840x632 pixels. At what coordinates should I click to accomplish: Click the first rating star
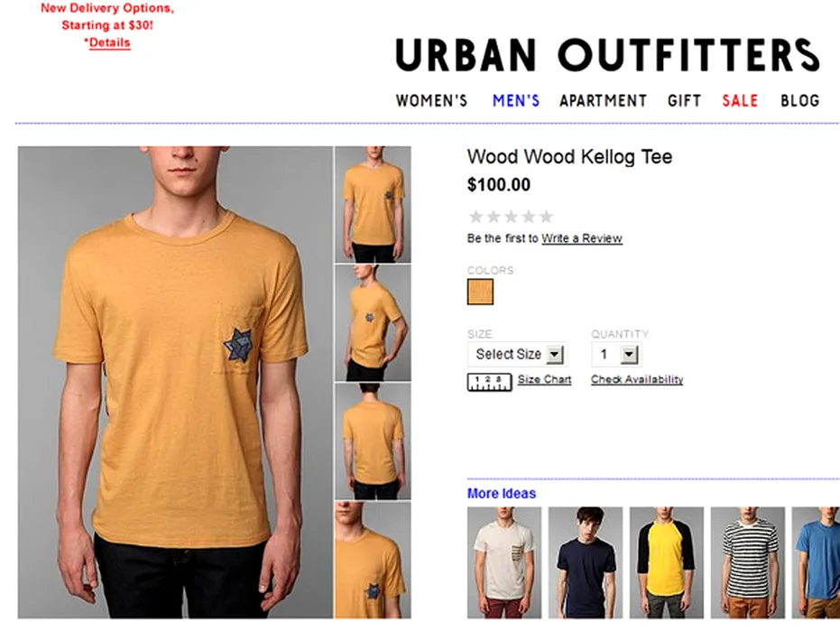475,217
